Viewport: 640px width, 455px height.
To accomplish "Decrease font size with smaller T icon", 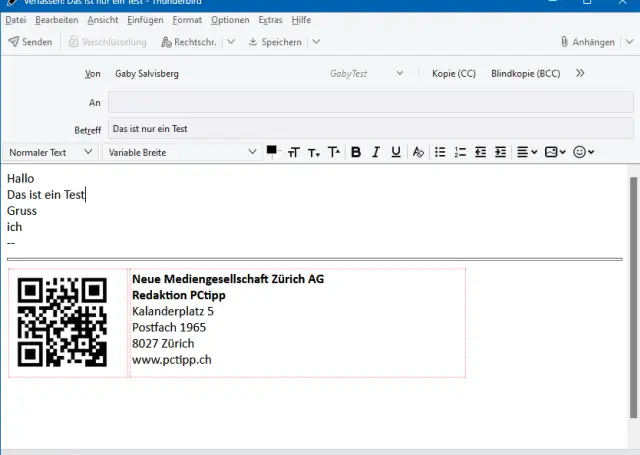I will click(313, 152).
